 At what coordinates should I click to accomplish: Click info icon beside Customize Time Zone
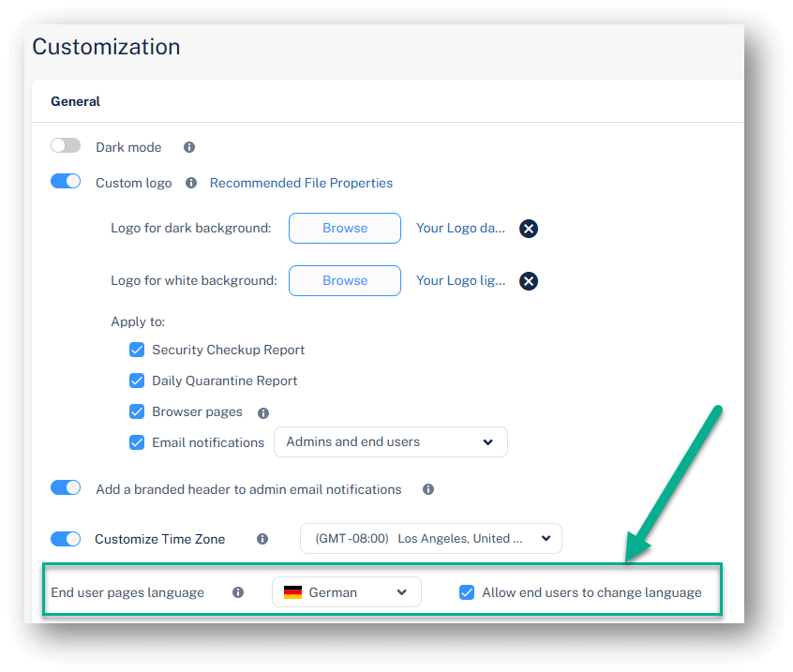[262, 539]
